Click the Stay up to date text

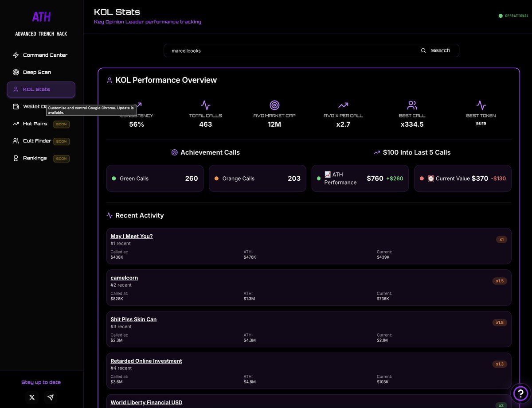click(x=41, y=382)
